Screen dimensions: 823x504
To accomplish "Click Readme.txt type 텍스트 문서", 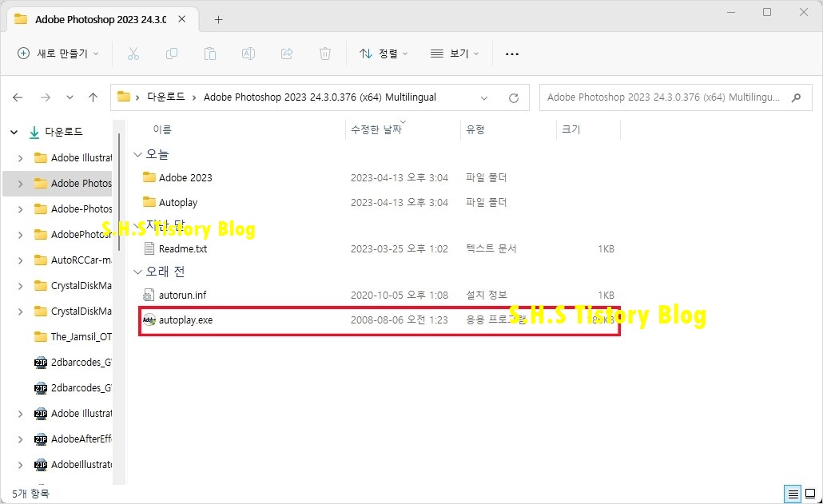I will tap(491, 248).
